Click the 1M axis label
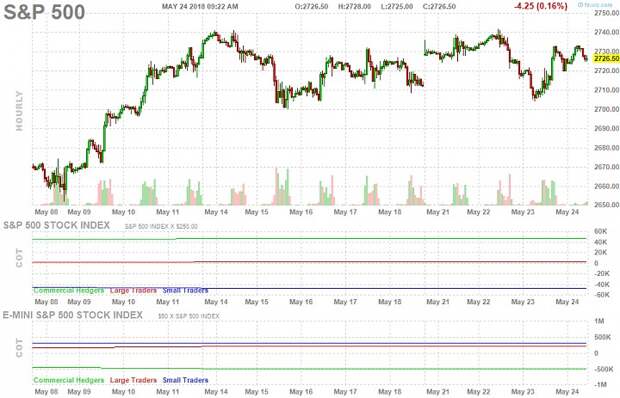Image resolution: width=620 pixels, height=398 pixels. (599, 321)
